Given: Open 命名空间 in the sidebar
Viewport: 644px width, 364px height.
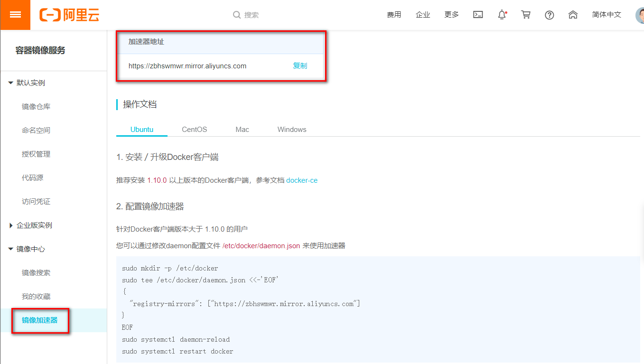Looking at the screenshot, I should pos(36,131).
